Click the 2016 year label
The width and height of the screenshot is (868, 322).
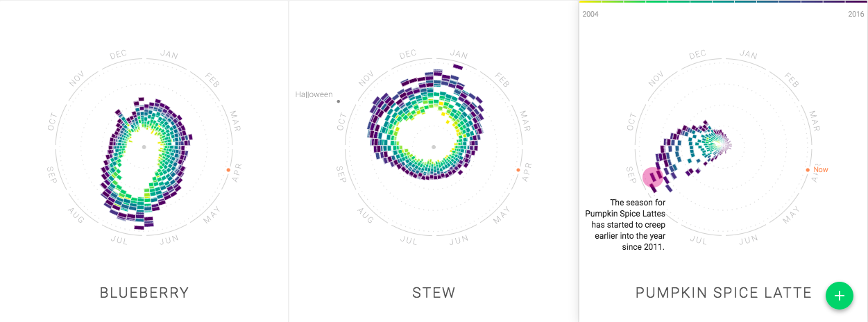pos(856,14)
